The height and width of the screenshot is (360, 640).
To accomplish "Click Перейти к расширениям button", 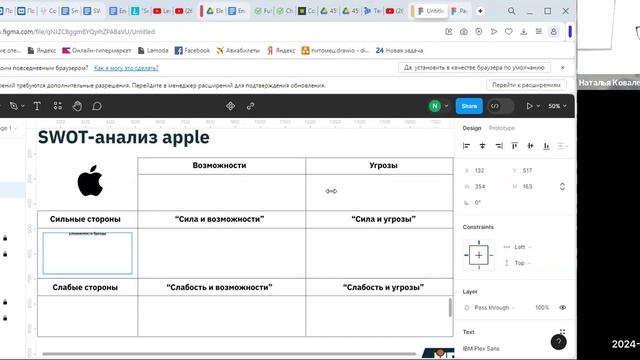I will (x=526, y=85).
